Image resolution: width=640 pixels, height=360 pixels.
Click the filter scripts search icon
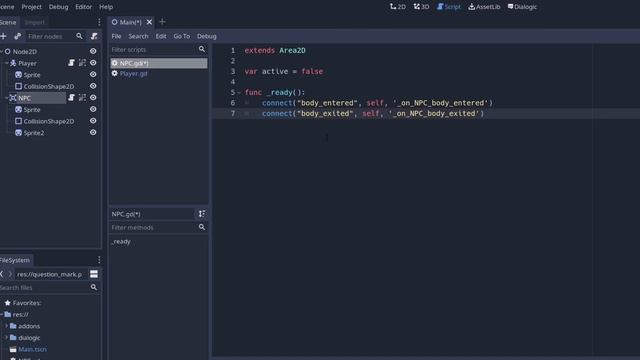coord(202,49)
